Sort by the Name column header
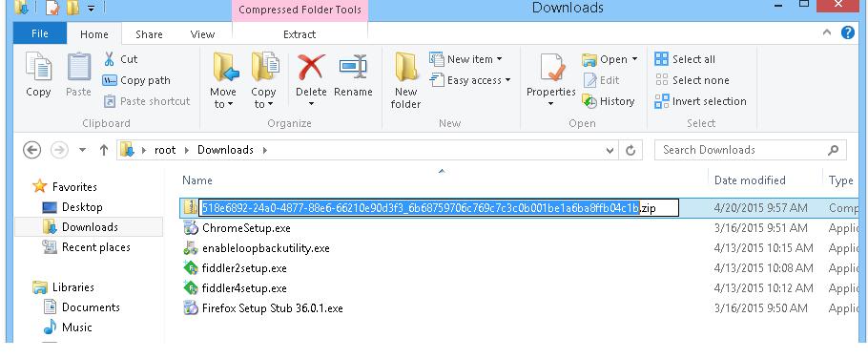 pos(197,180)
